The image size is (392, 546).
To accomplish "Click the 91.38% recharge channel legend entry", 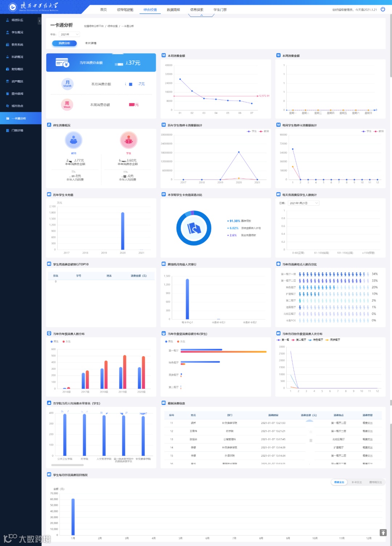I will coord(239,221).
